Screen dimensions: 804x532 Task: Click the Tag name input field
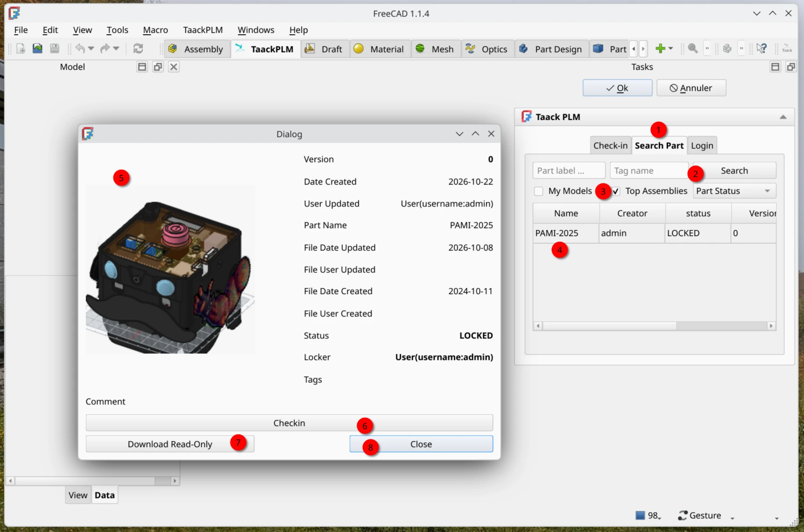tap(649, 171)
